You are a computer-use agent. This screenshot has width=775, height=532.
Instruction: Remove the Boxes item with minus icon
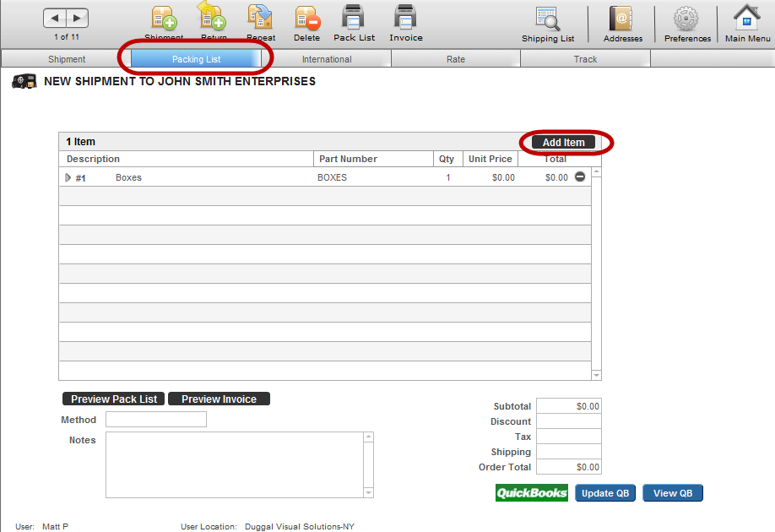click(580, 176)
